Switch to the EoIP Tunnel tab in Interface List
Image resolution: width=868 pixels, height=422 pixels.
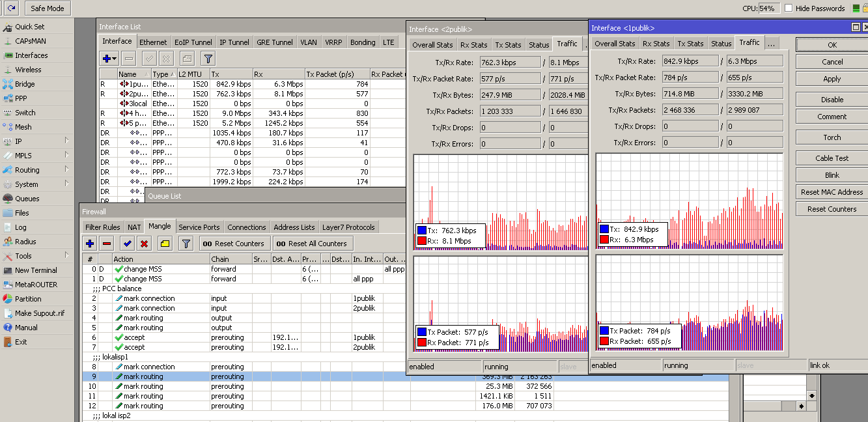pos(193,42)
